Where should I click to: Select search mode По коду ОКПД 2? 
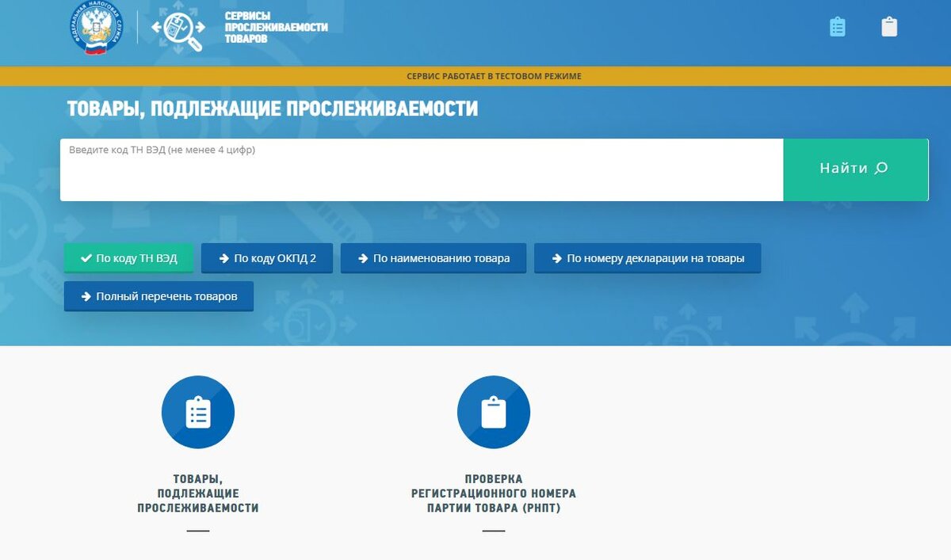click(x=267, y=257)
